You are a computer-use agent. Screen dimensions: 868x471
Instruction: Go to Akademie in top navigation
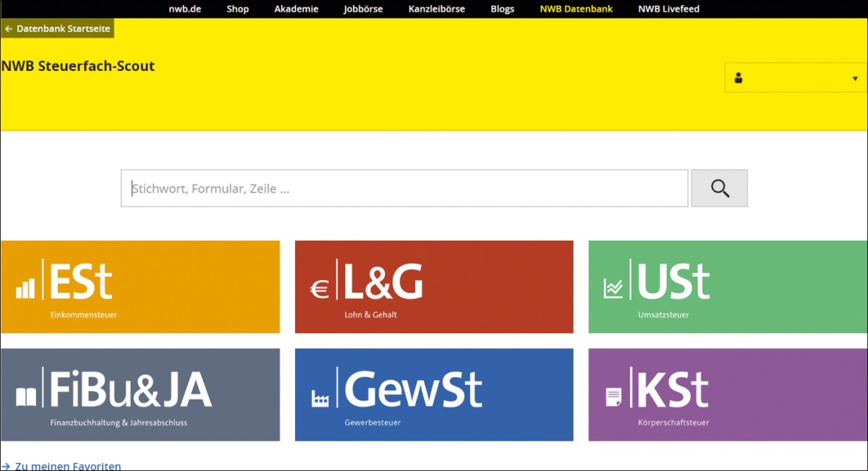[x=296, y=9]
